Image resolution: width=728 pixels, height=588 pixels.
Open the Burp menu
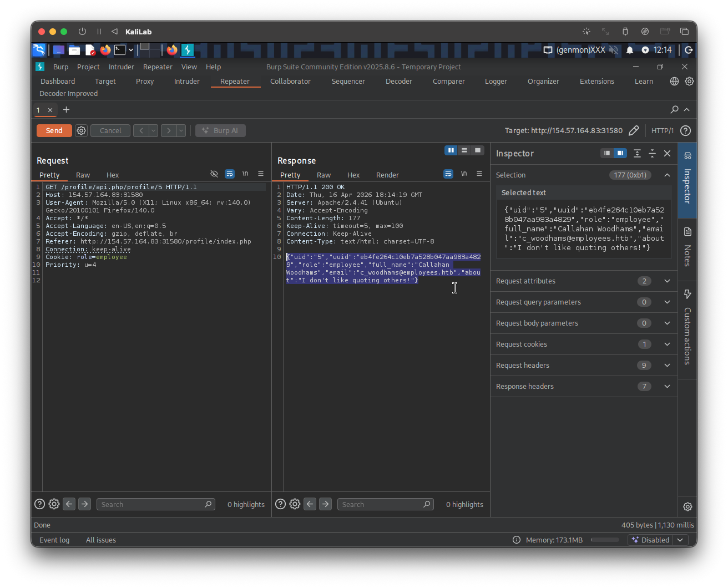[61, 67]
